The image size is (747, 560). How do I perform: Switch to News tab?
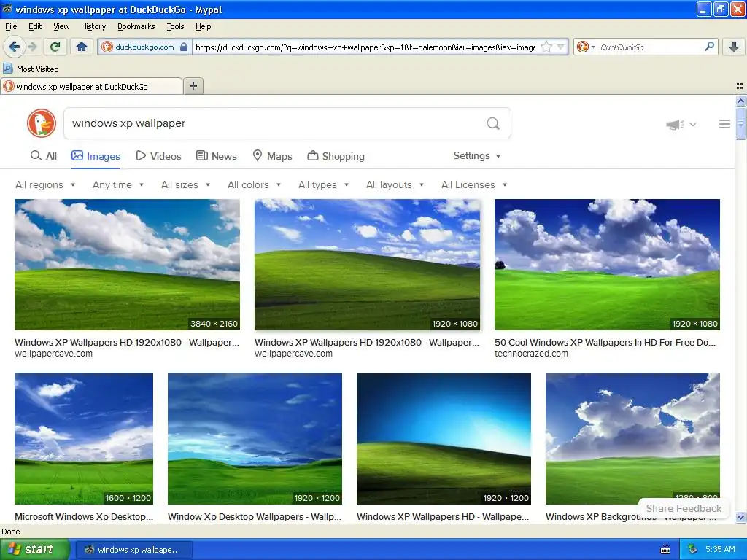click(x=216, y=156)
